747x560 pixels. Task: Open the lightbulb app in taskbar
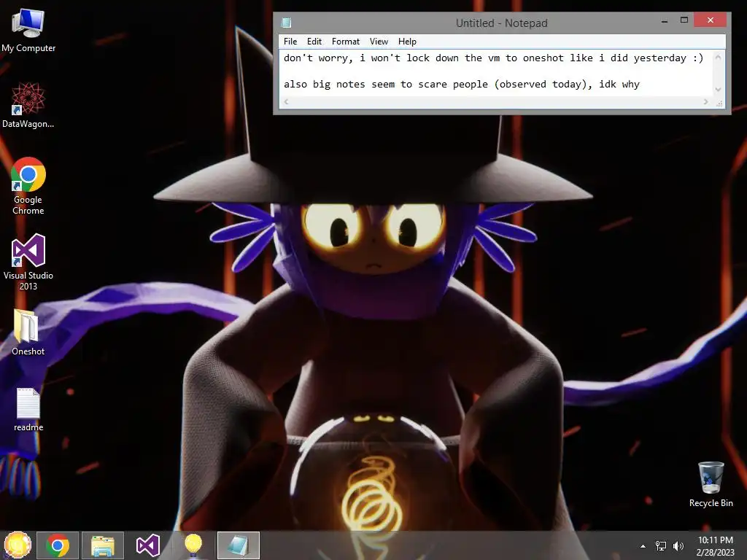coord(193,545)
